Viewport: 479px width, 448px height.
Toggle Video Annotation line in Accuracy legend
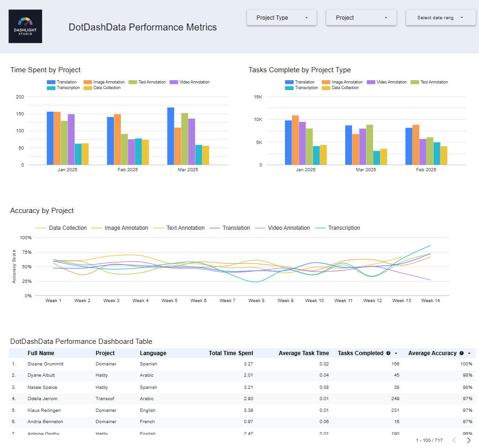click(289, 228)
